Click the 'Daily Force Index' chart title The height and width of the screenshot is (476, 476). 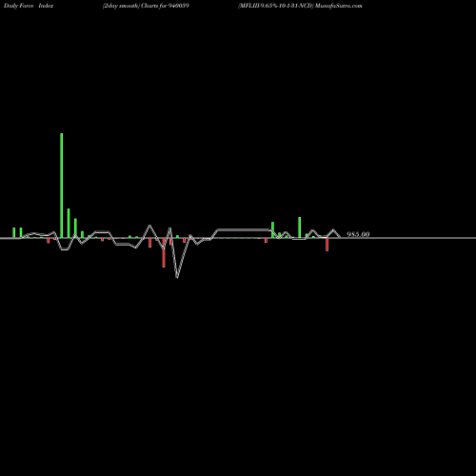(x=29, y=6)
